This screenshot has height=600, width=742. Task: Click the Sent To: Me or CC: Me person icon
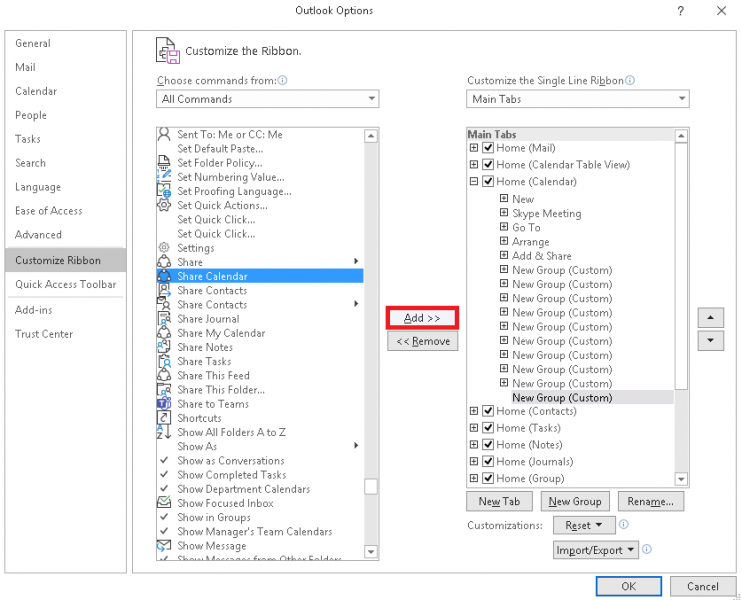pyautogui.click(x=164, y=134)
